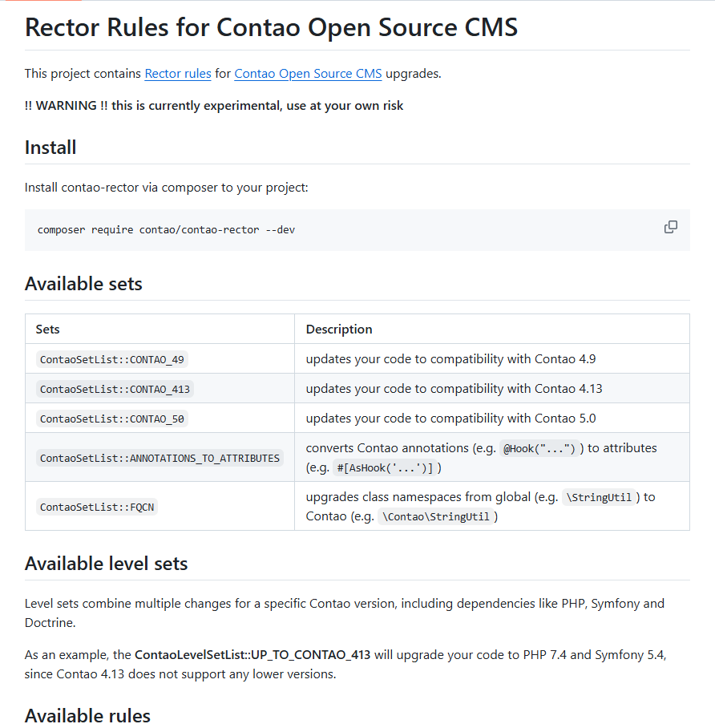
Task: Select the ContaoSetList::CONTAO_50 code cell
Action: coord(112,419)
